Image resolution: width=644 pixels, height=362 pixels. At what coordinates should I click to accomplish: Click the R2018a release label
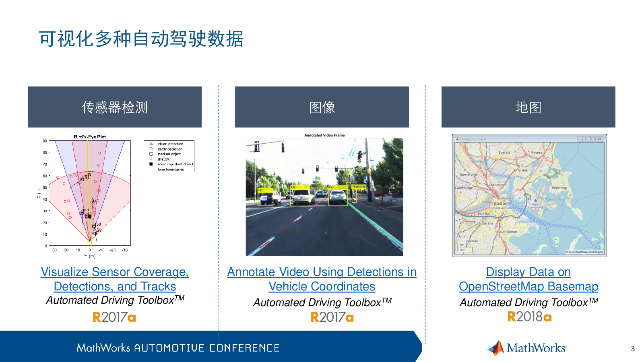529,317
